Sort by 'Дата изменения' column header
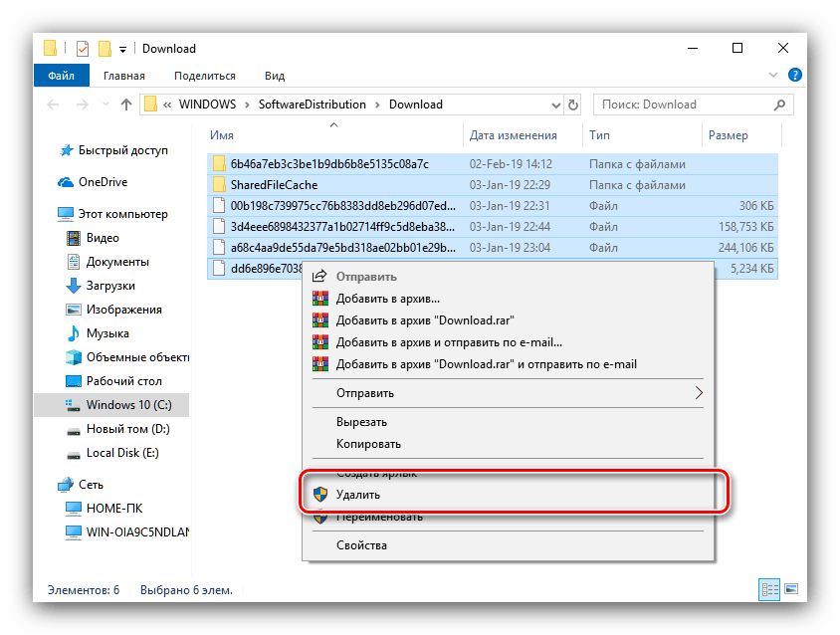This screenshot has width=840, height=635. click(x=513, y=134)
